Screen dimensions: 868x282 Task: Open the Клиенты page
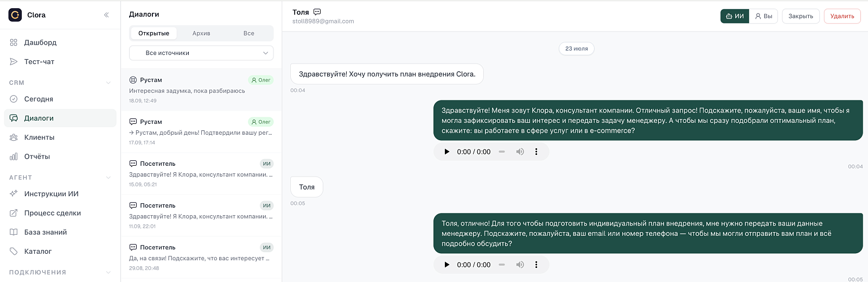tap(60, 137)
